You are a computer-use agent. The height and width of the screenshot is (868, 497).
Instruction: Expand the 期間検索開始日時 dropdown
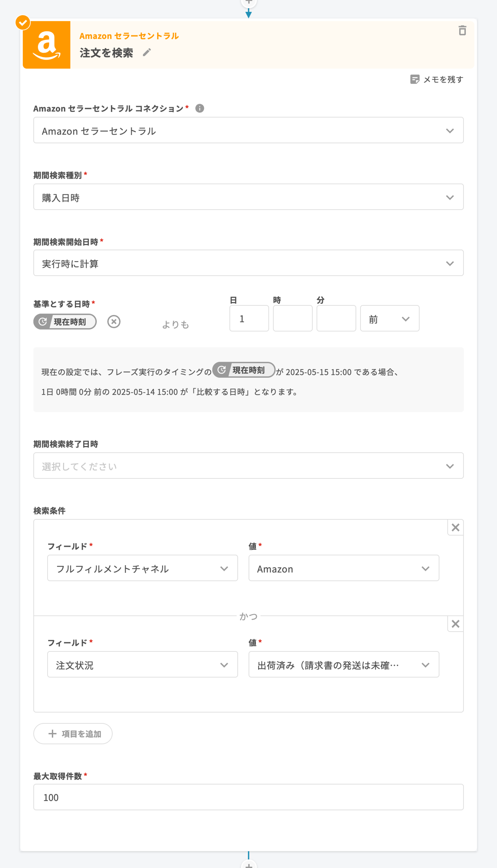(x=248, y=263)
